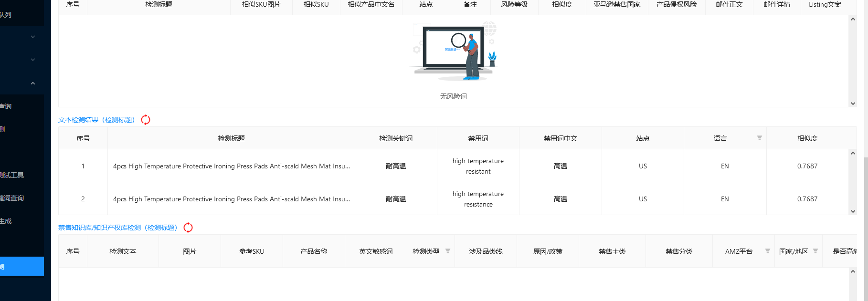Select the highlighted blue sidebar menu item
Screen dimensions: 868x301
pyautogui.click(x=22, y=266)
